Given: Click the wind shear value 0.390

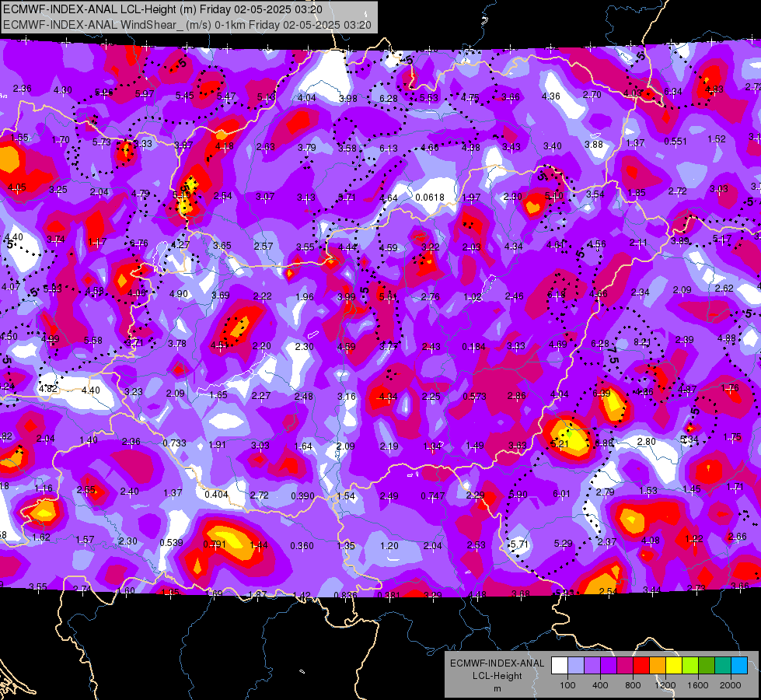Looking at the screenshot, I should point(302,496).
